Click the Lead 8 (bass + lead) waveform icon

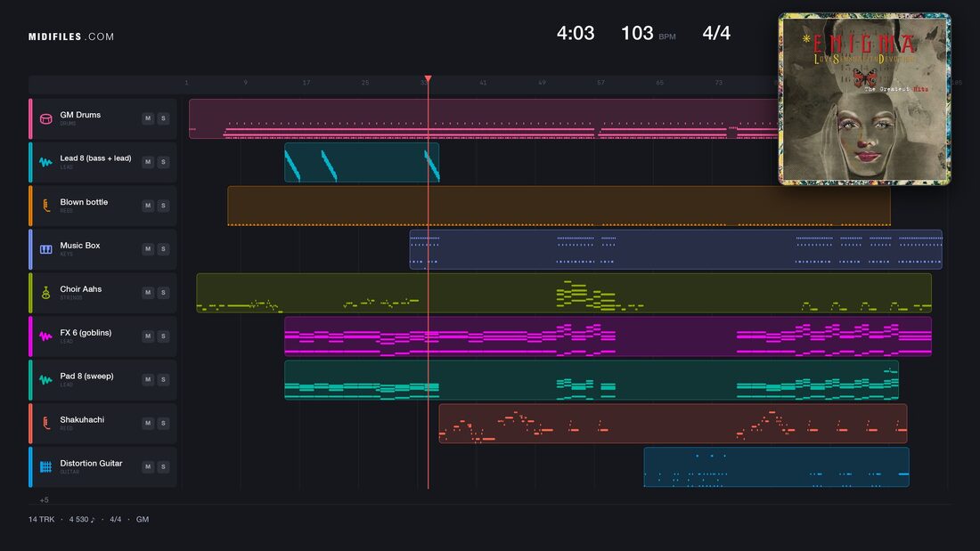coord(45,162)
